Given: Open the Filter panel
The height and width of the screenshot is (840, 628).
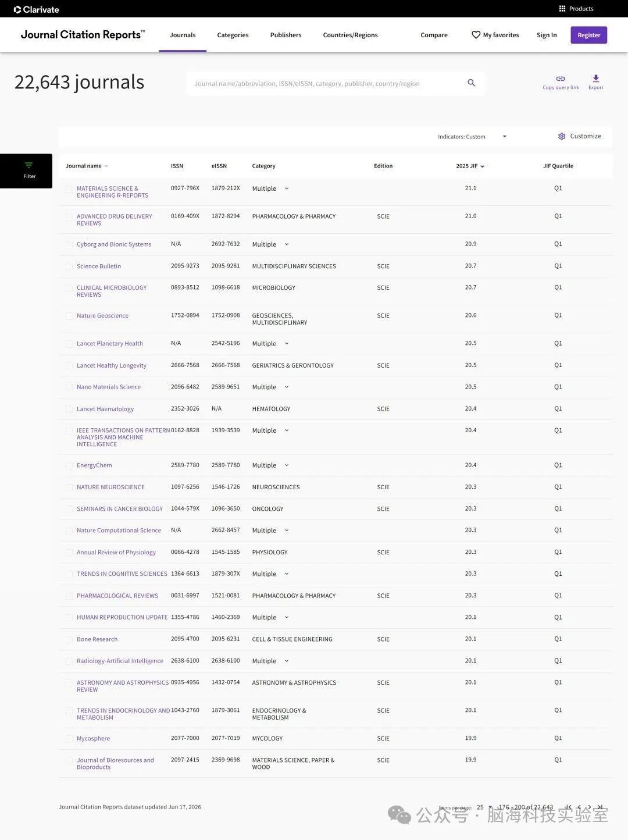Looking at the screenshot, I should coord(26,170).
